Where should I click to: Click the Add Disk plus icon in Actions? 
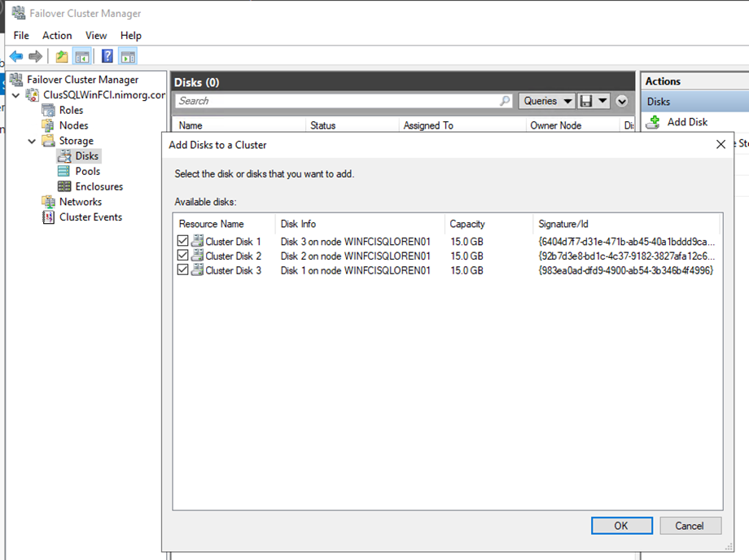tap(653, 122)
